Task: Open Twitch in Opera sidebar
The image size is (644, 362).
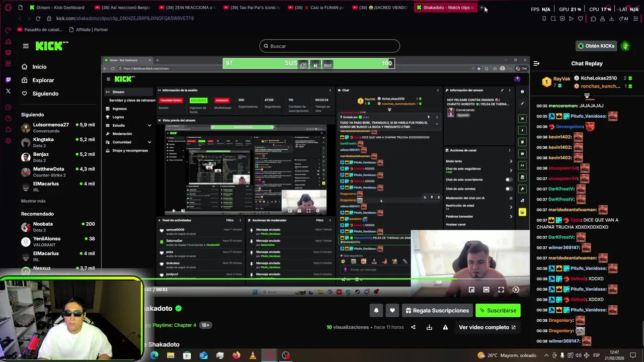Action: pos(8,80)
